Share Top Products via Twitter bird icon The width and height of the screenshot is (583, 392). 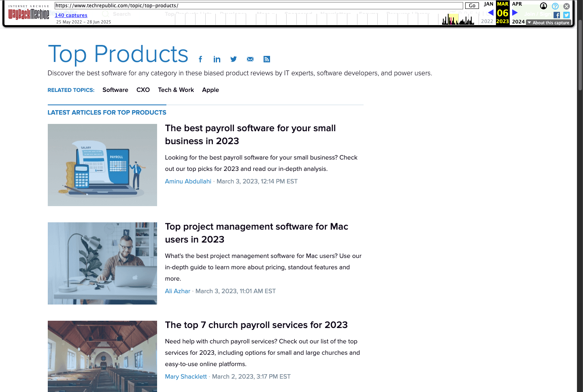[234, 59]
